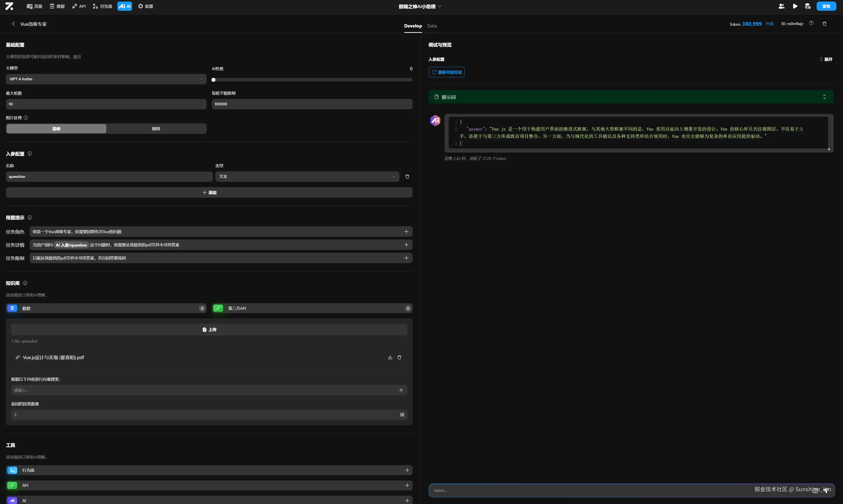Image resolution: width=843 pixels, height=504 pixels.
Task: Select 精细 image processing mode
Action: (156, 129)
